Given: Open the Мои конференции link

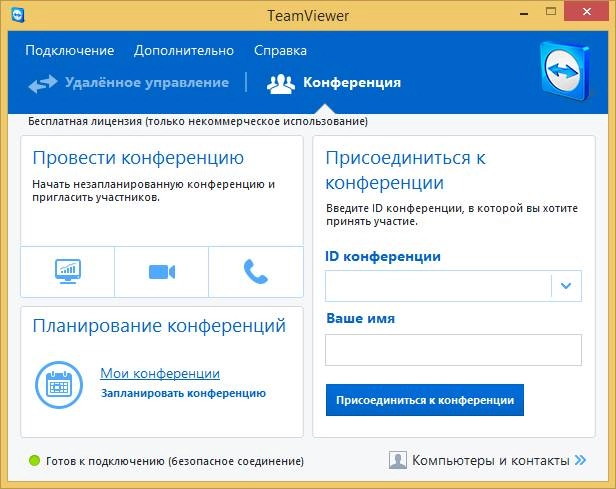Looking at the screenshot, I should coord(160,373).
